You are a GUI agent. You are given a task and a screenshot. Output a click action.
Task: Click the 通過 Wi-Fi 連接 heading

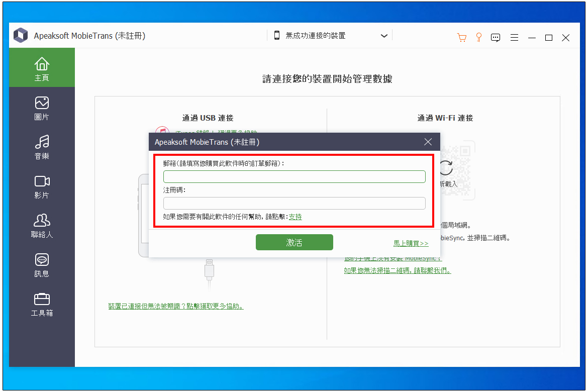[x=445, y=118]
